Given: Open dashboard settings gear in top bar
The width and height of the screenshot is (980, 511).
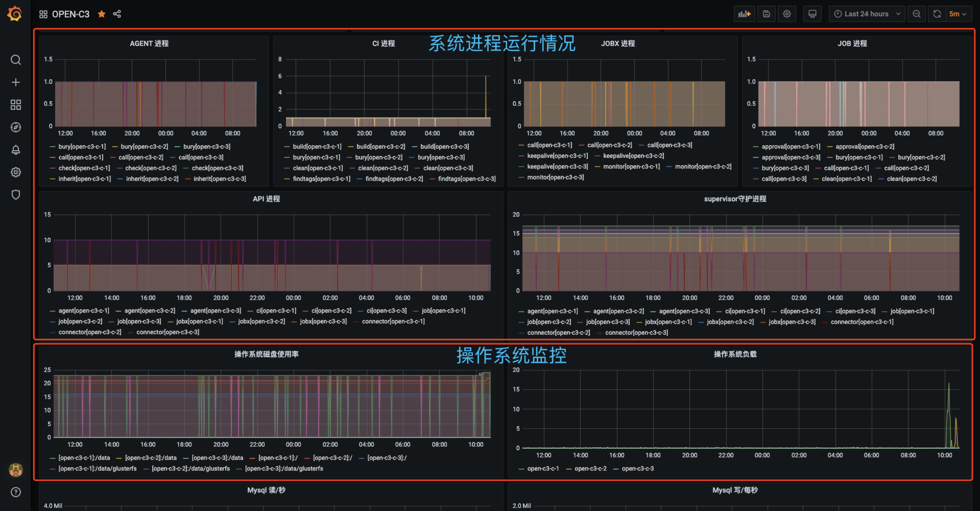Looking at the screenshot, I should click(x=787, y=14).
